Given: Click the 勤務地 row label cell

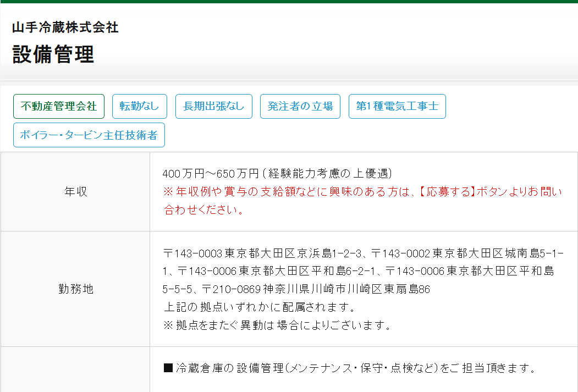Looking at the screenshot, I should pos(75,289).
